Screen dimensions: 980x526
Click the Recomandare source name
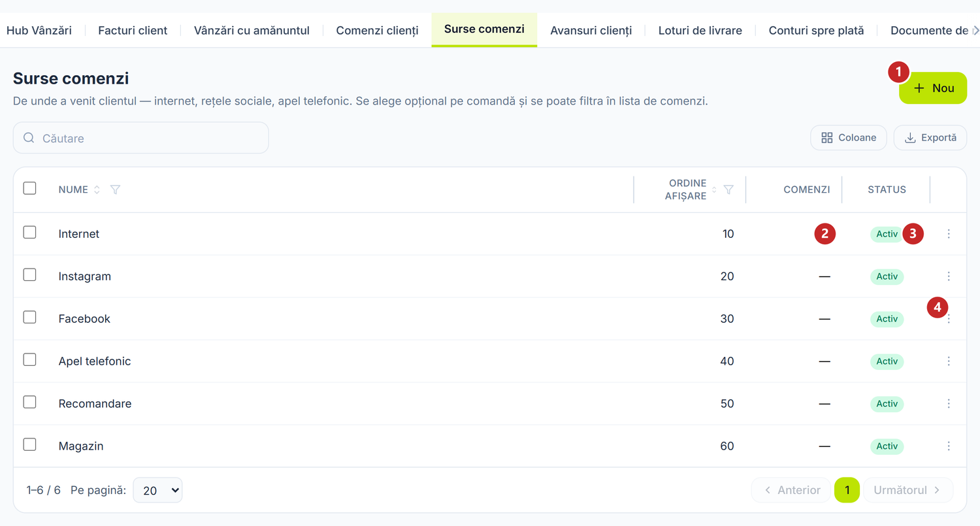pos(95,404)
